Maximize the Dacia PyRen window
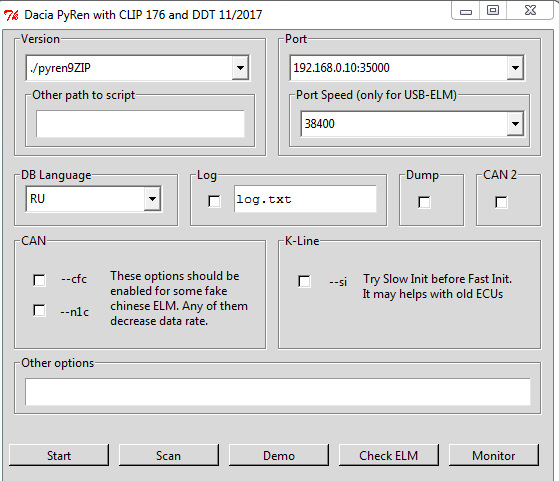Image resolution: width=559 pixels, height=481 pixels. point(493,10)
